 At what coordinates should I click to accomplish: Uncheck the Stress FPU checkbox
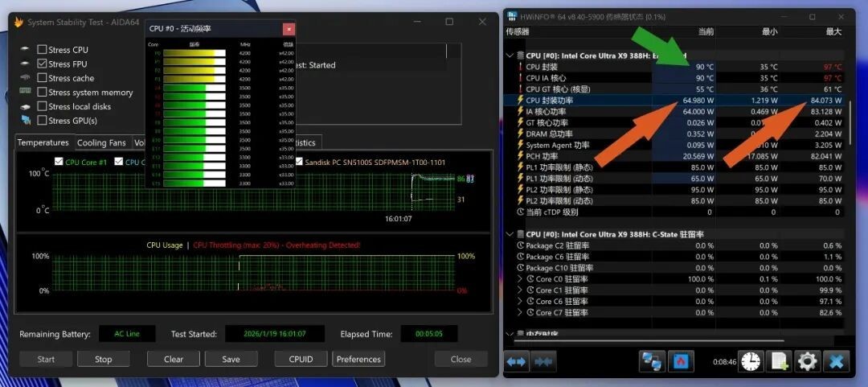(x=42, y=64)
